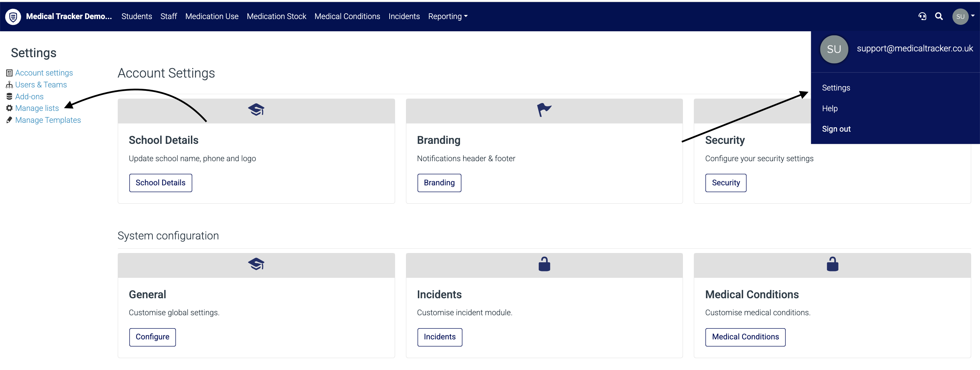
Task: Open the Manage lists sidebar link
Action: pos(37,108)
